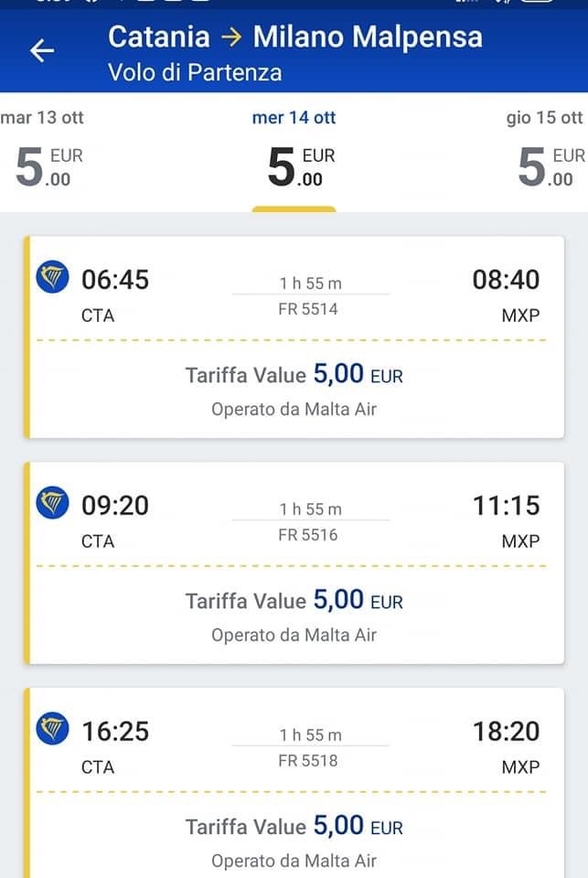This screenshot has height=878, width=588.
Task: Choose Tariffa Value 5,00 EUR for FR 5518
Action: [x=294, y=827]
